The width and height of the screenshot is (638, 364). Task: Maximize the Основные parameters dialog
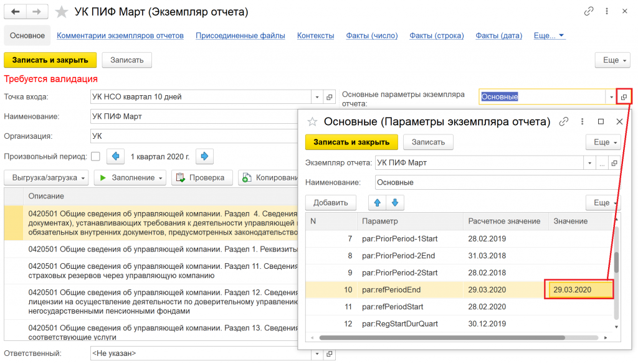point(601,121)
